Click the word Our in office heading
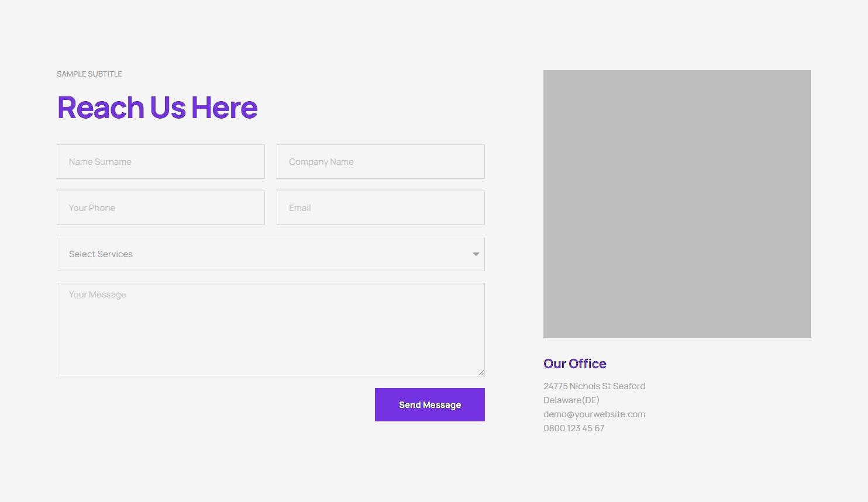Image resolution: width=868 pixels, height=502 pixels. pos(554,364)
